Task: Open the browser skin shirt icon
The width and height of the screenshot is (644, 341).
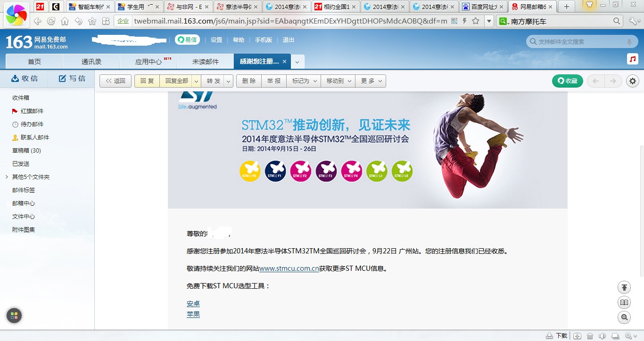Action: [589, 5]
